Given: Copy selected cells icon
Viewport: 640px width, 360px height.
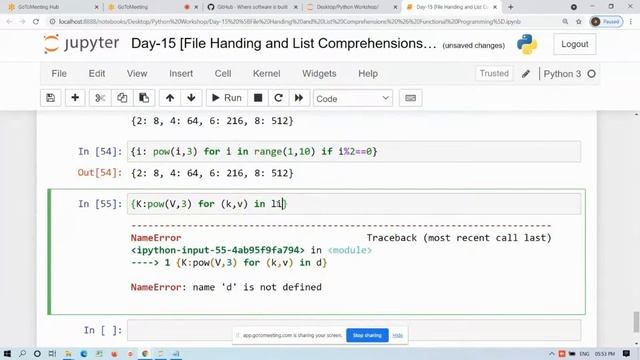Looking at the screenshot, I should [x=122, y=98].
